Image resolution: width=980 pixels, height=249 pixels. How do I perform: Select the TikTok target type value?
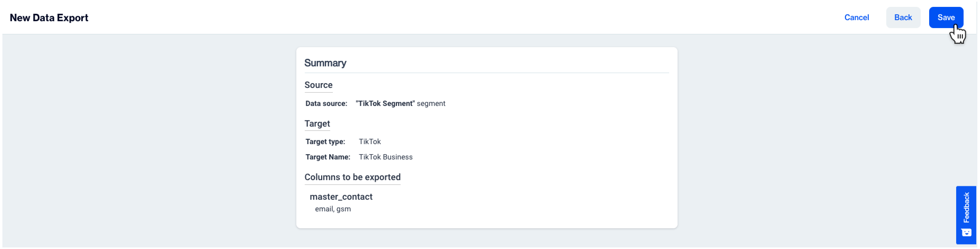pyautogui.click(x=370, y=142)
